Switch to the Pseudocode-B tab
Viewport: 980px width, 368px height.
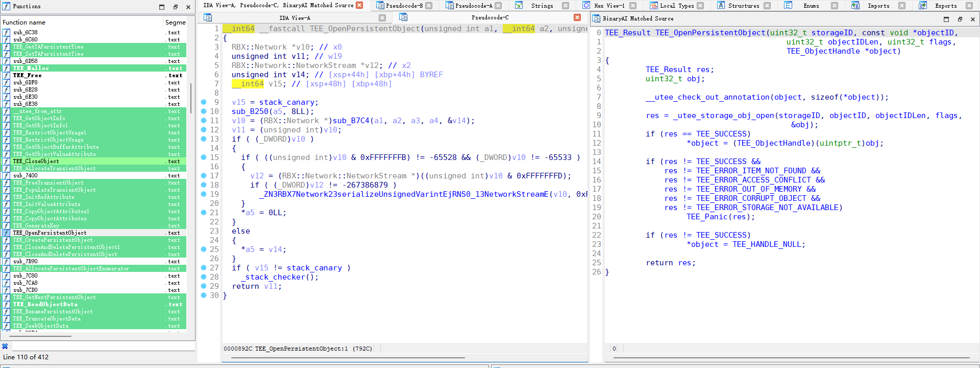click(404, 6)
